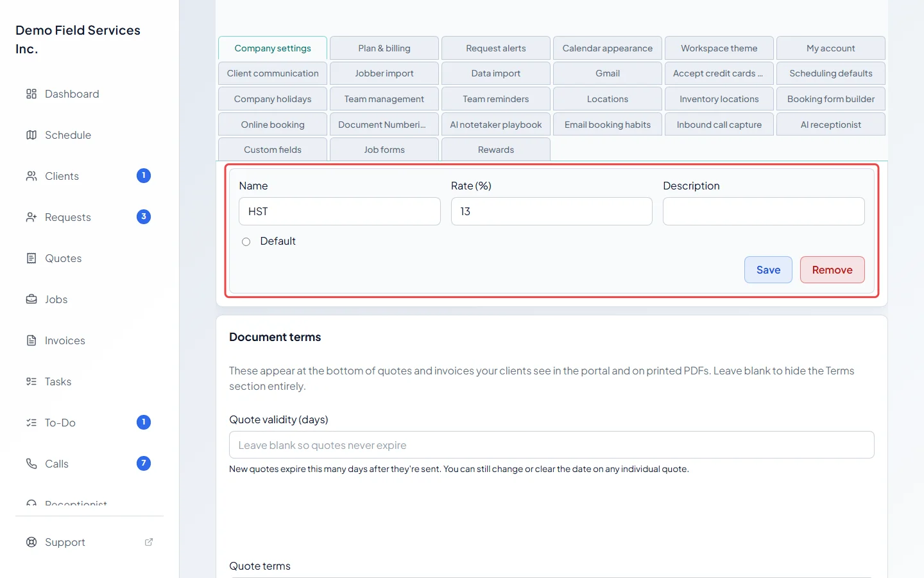Open the Gmail tab

pos(608,73)
